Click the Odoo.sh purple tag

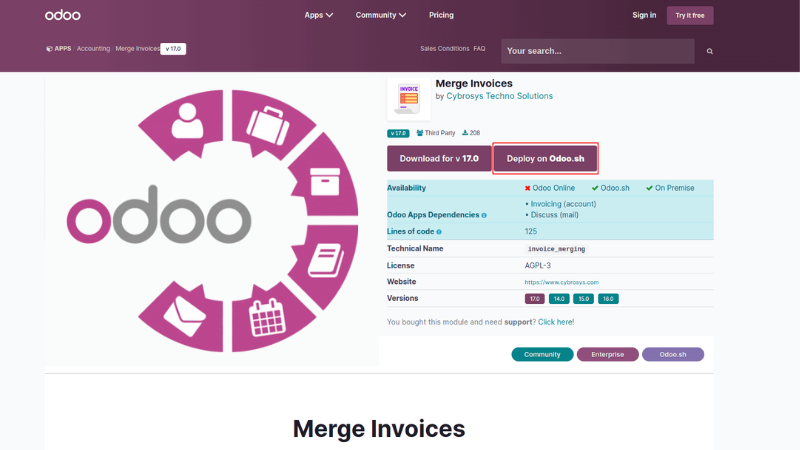[672, 354]
